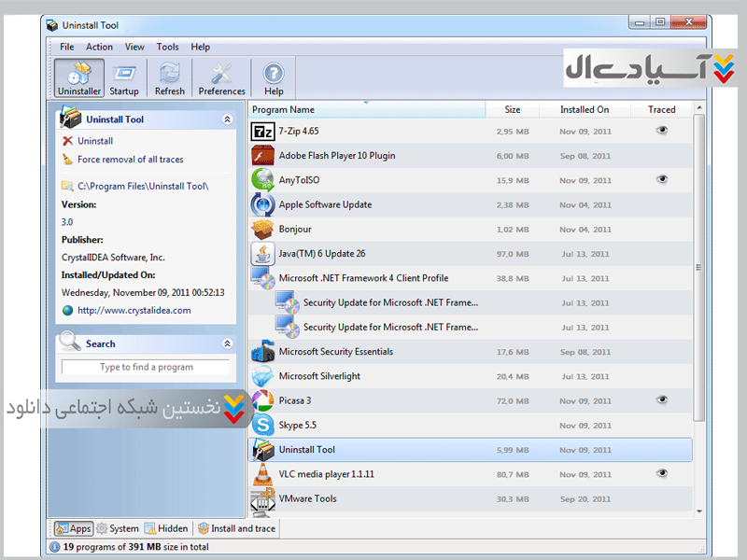The height and width of the screenshot is (560, 747).
Task: Select the 7-Zip 4.65 program icon
Action: [262, 132]
